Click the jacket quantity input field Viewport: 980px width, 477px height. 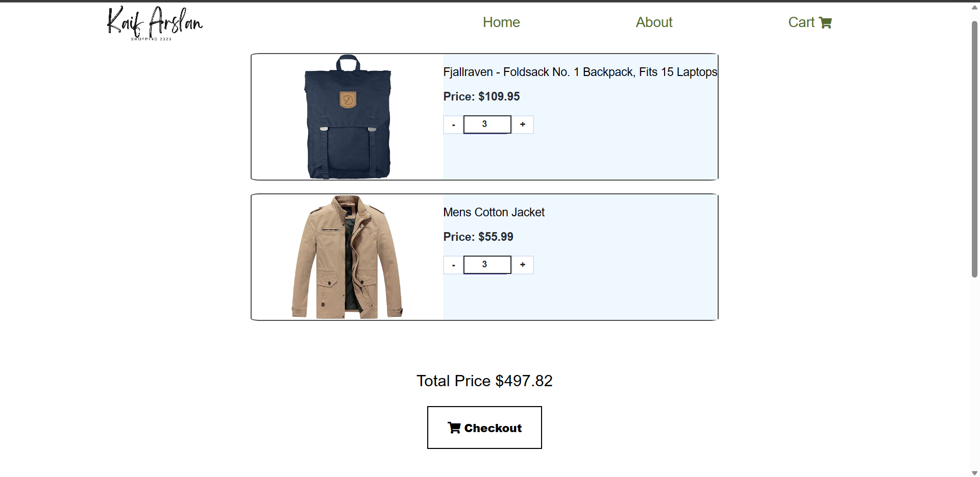coord(486,264)
